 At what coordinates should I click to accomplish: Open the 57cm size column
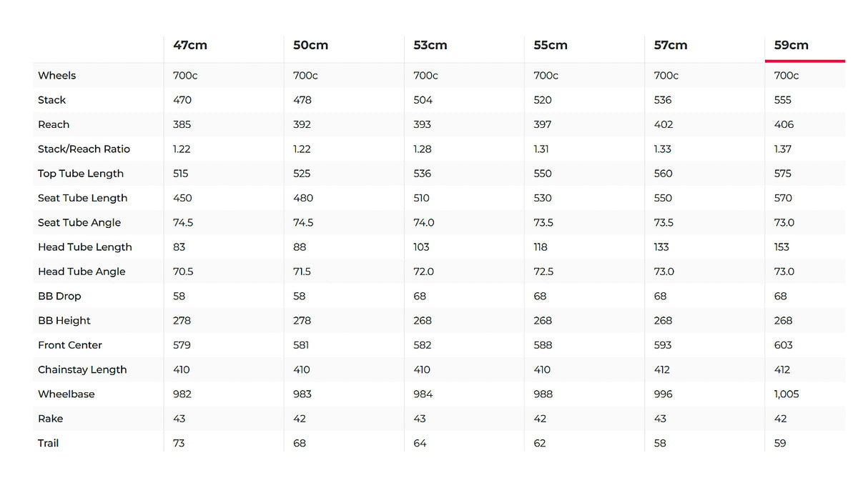(x=671, y=45)
